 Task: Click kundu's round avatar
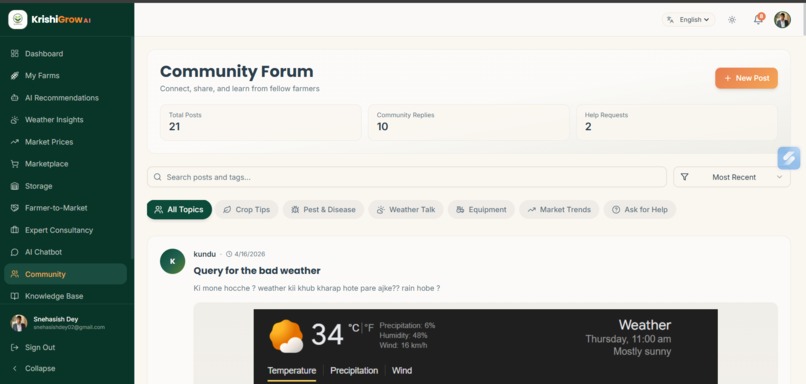coord(173,261)
